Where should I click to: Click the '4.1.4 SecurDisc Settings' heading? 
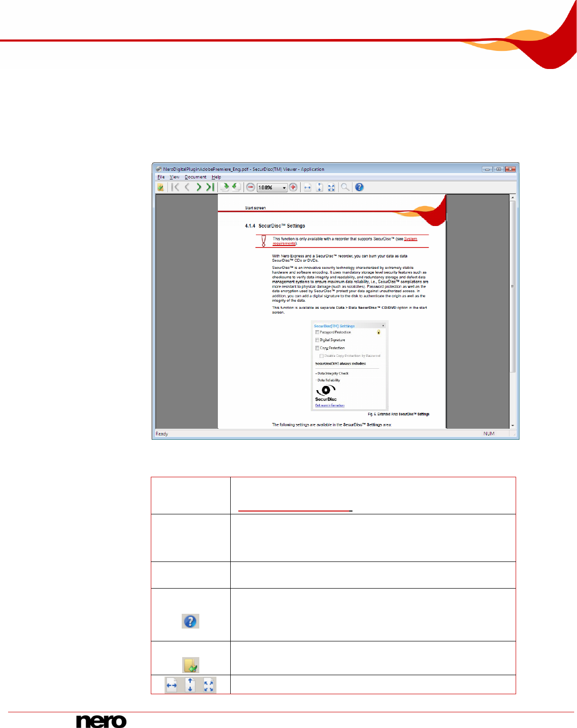coord(275,226)
